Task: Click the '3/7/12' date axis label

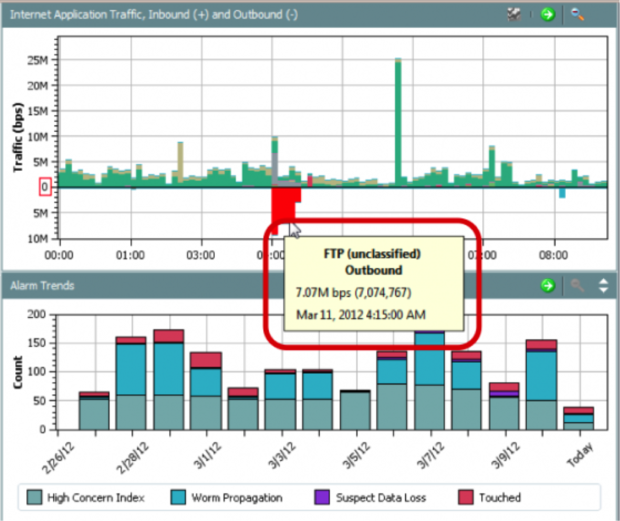Action: pyautogui.click(x=431, y=456)
